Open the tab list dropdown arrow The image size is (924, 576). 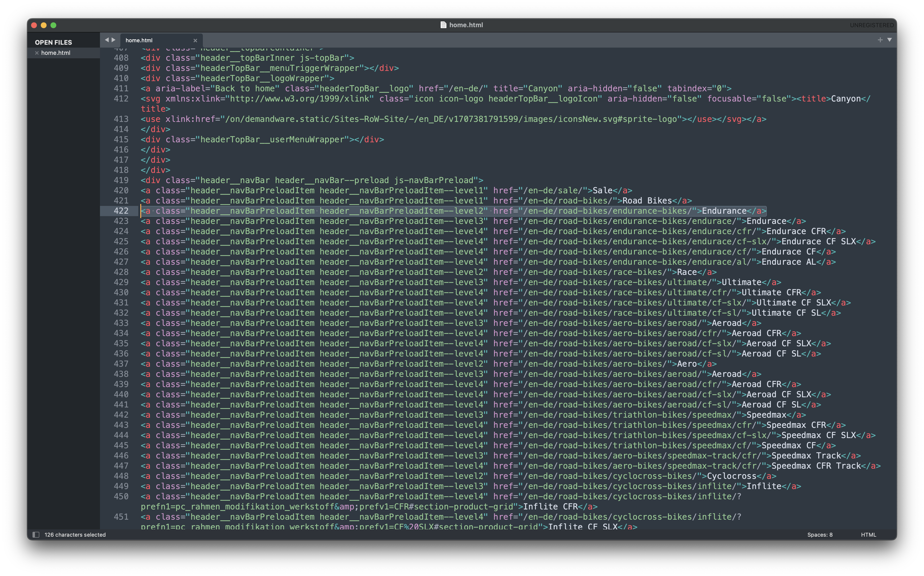(890, 40)
